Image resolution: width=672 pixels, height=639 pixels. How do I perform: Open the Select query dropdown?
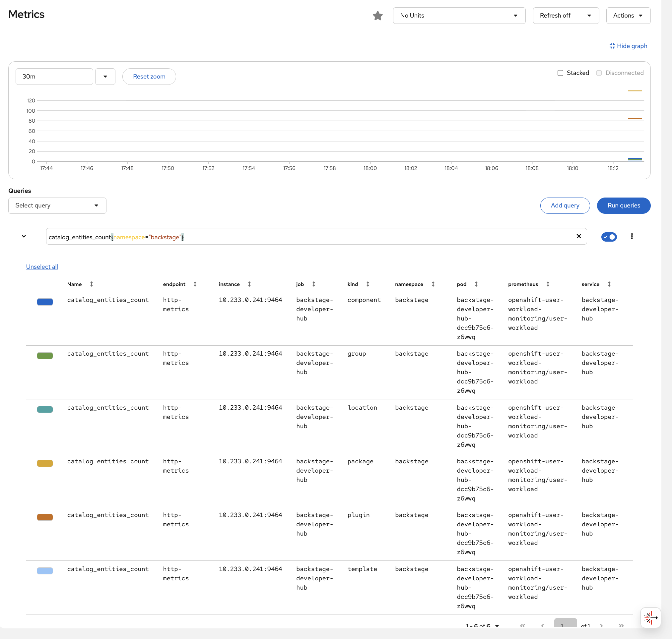pyautogui.click(x=57, y=206)
